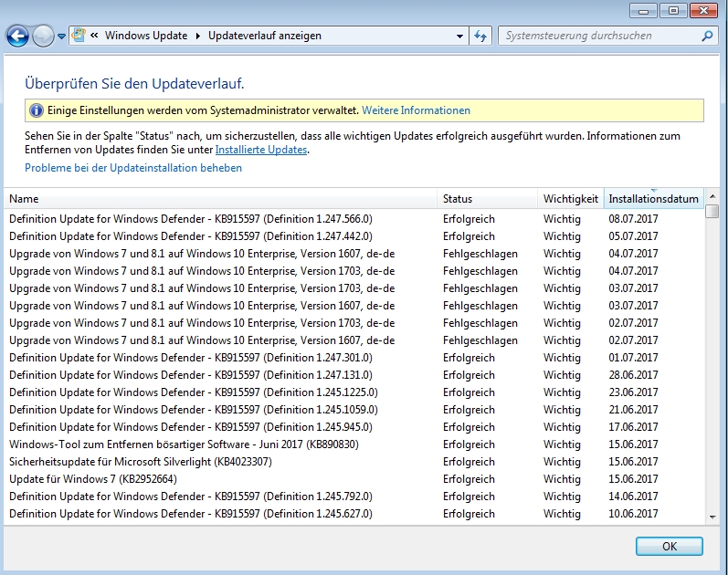The height and width of the screenshot is (575, 728).
Task: Select Version 1607 upgrade dated 02.07.2017
Action: point(355,340)
